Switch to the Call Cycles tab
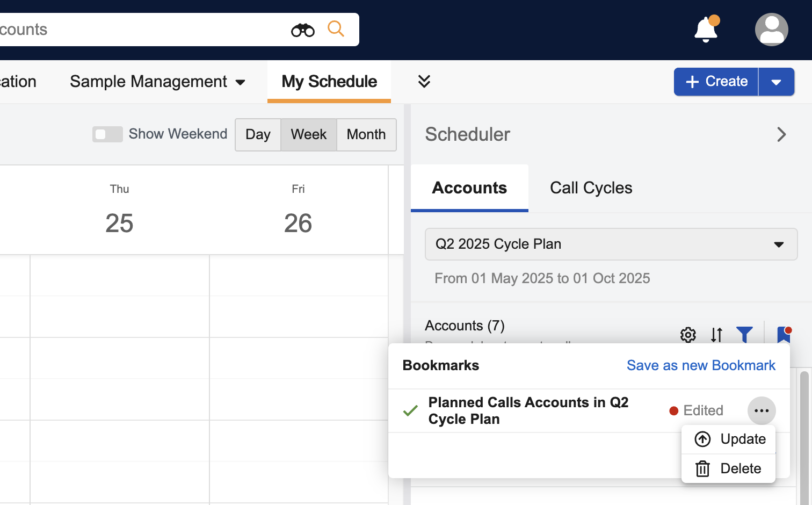The width and height of the screenshot is (812, 505). (x=591, y=188)
